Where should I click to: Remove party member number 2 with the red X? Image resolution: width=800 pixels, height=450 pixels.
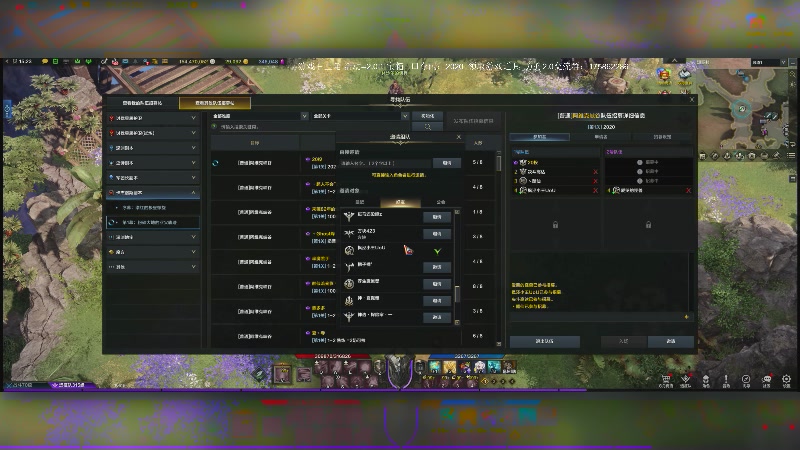click(595, 172)
